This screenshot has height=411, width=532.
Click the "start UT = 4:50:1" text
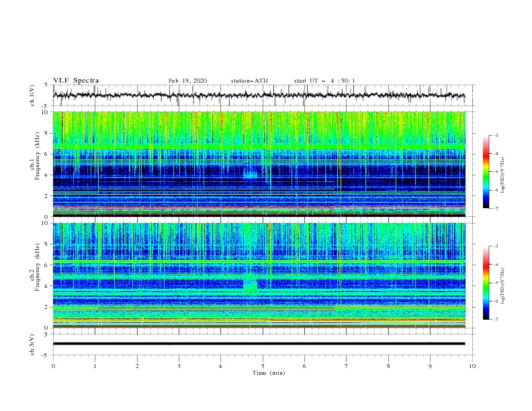pyautogui.click(x=324, y=81)
